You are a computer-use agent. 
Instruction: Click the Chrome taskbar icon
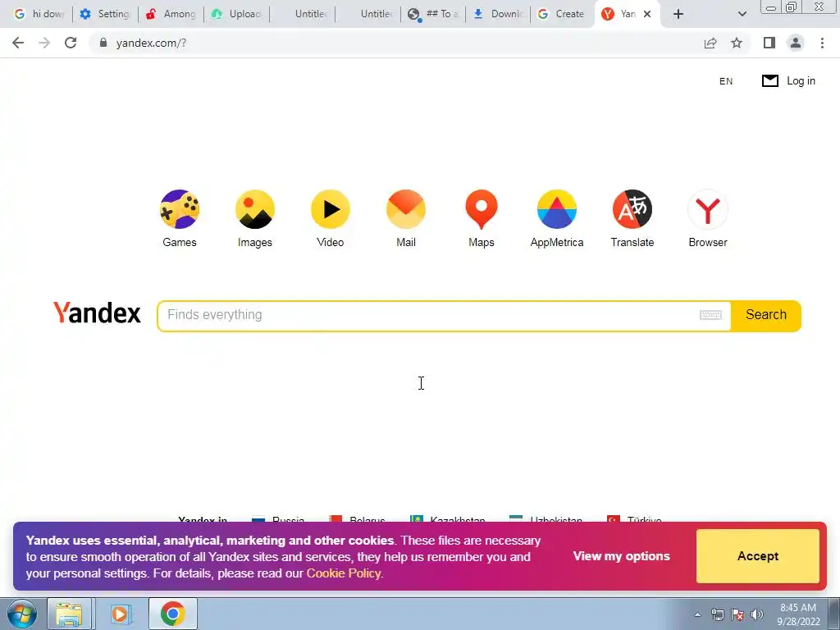click(172, 614)
